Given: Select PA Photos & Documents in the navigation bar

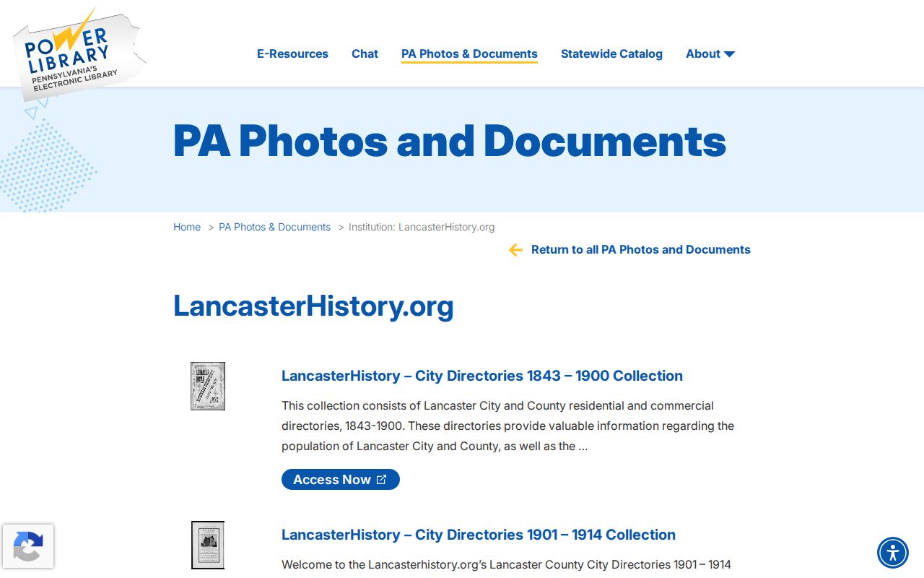Looking at the screenshot, I should [469, 54].
